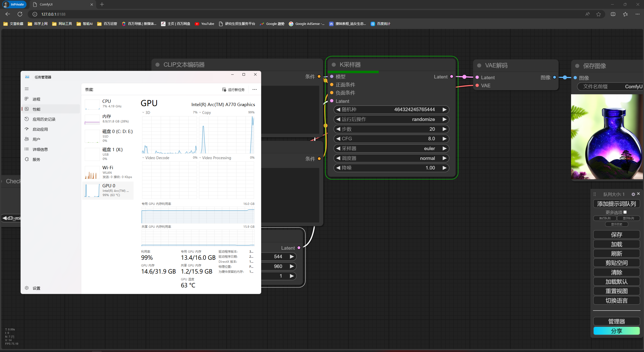Click the generated bottle image preview

pyautogui.click(x=607, y=137)
